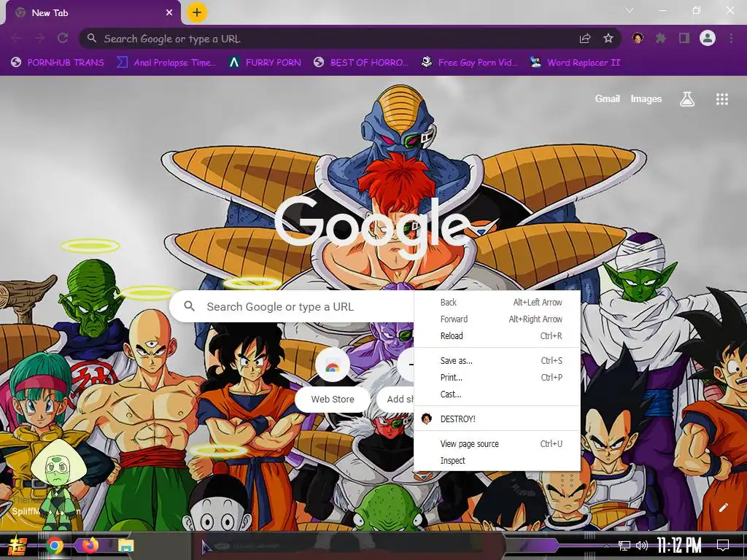Open the Chrome three-dot menu
This screenshot has width=747, height=560.
731,38
